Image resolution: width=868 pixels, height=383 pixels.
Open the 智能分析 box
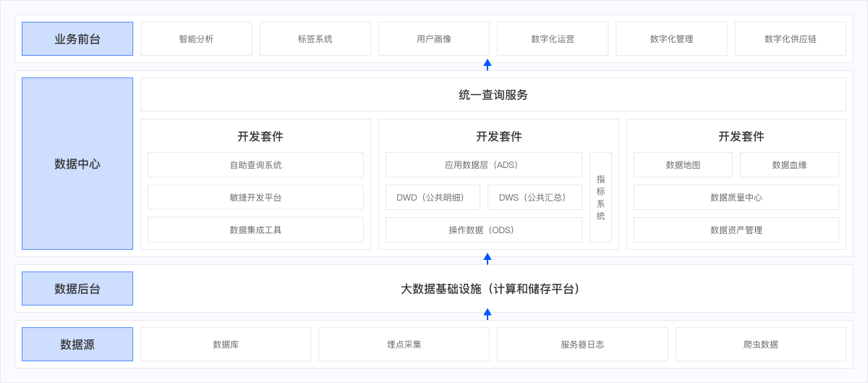click(x=196, y=39)
